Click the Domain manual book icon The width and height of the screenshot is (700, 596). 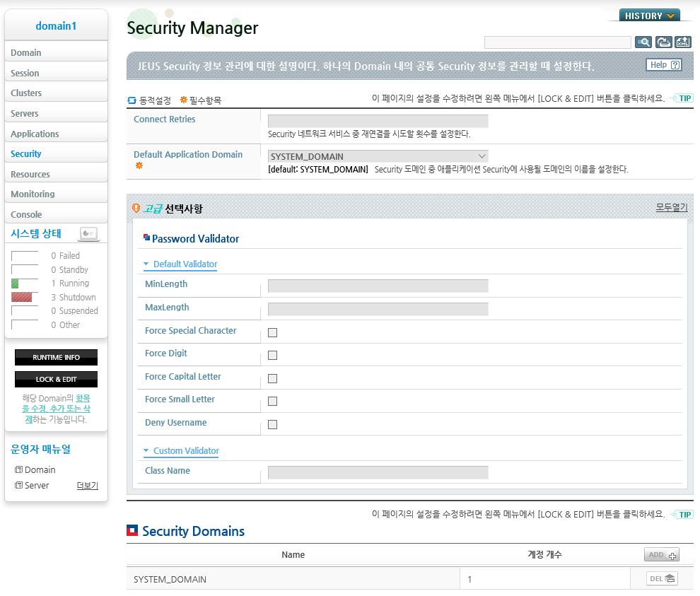click(19, 469)
